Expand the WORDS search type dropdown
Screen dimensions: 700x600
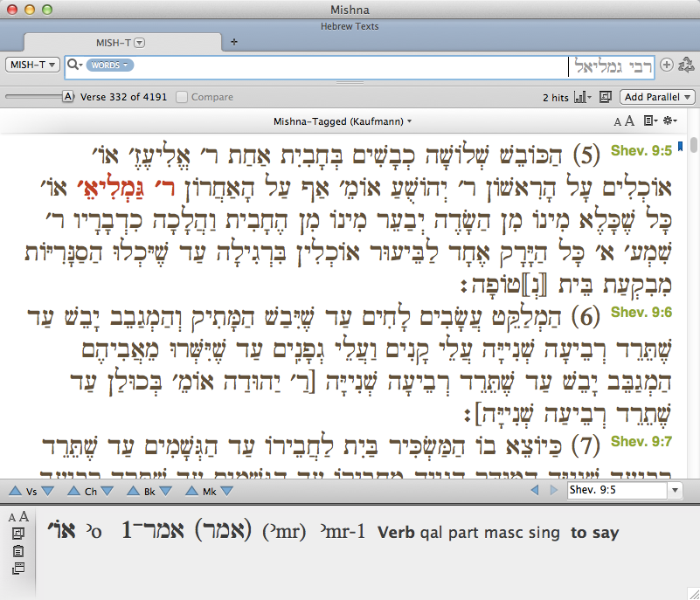[x=109, y=66]
